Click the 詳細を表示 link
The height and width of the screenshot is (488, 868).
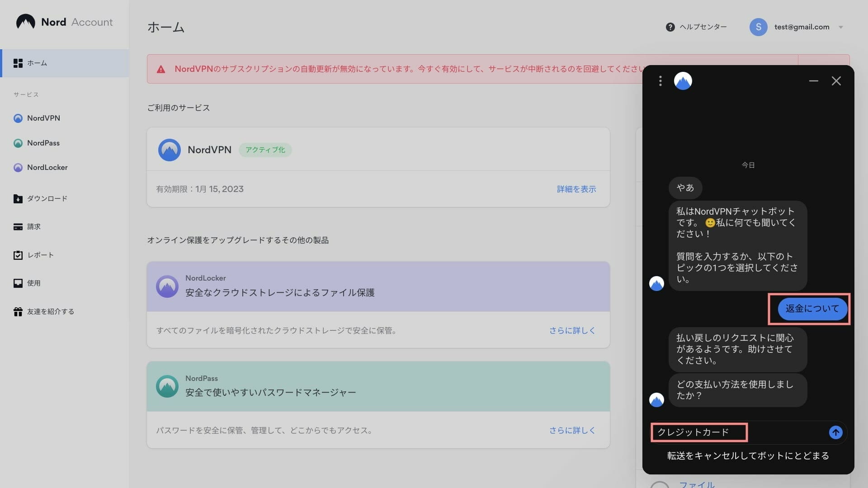[576, 189]
